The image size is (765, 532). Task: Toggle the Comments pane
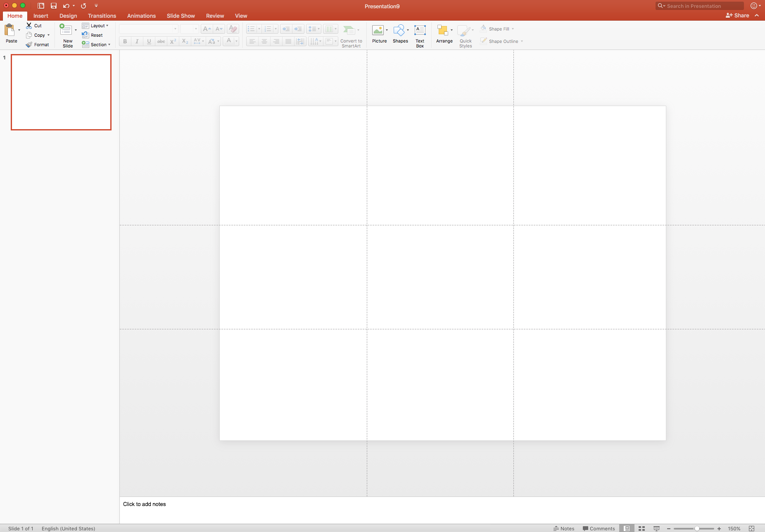(x=598, y=528)
